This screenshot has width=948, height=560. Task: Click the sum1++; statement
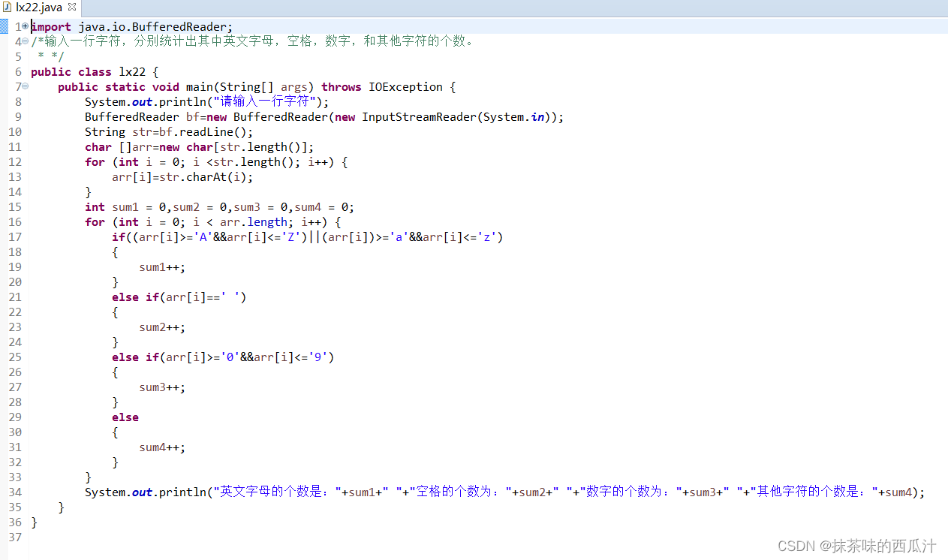(162, 267)
